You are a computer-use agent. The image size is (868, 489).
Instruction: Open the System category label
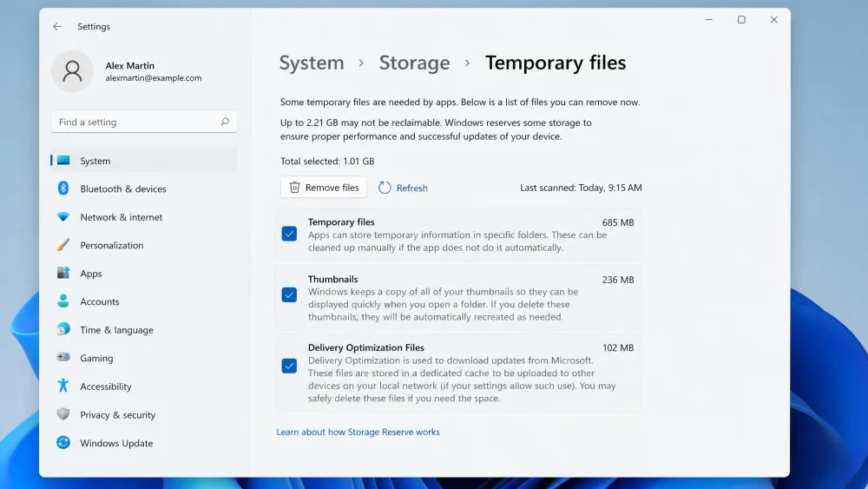point(95,161)
